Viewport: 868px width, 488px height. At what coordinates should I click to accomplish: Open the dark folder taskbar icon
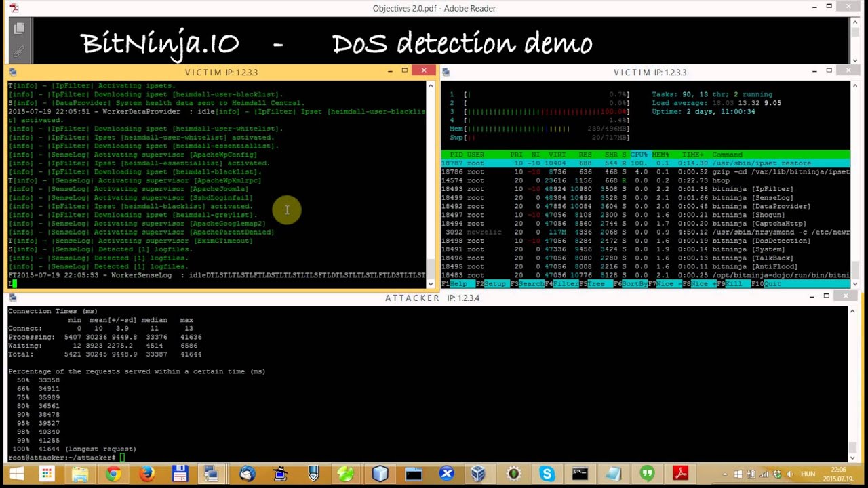(414, 474)
